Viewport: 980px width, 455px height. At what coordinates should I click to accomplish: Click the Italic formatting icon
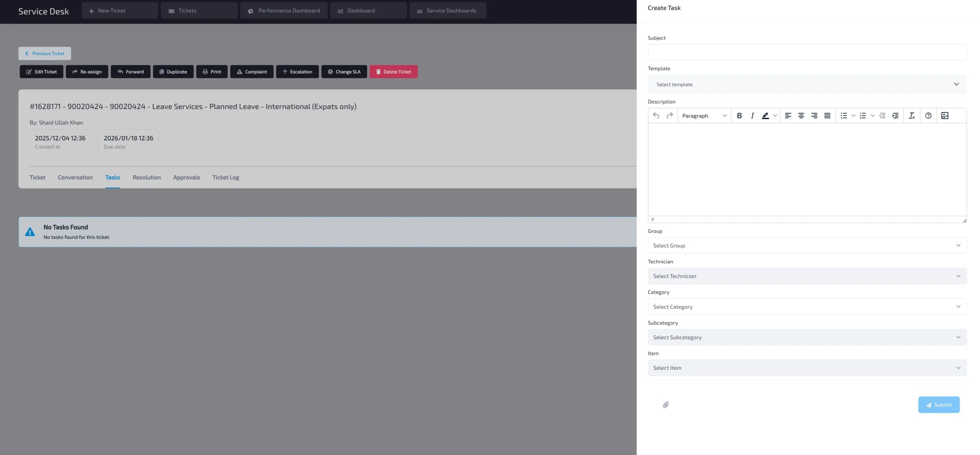pyautogui.click(x=752, y=116)
